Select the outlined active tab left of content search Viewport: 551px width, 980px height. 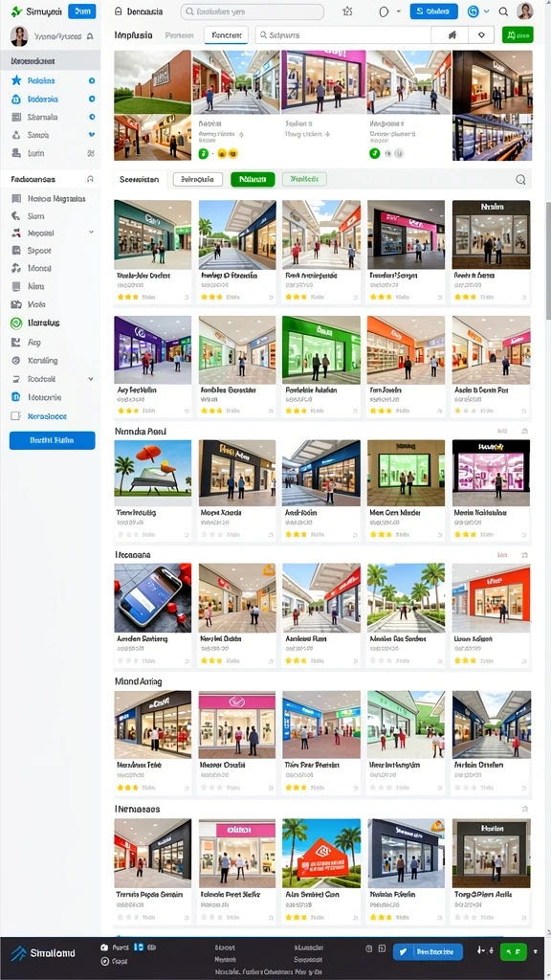[x=226, y=35]
